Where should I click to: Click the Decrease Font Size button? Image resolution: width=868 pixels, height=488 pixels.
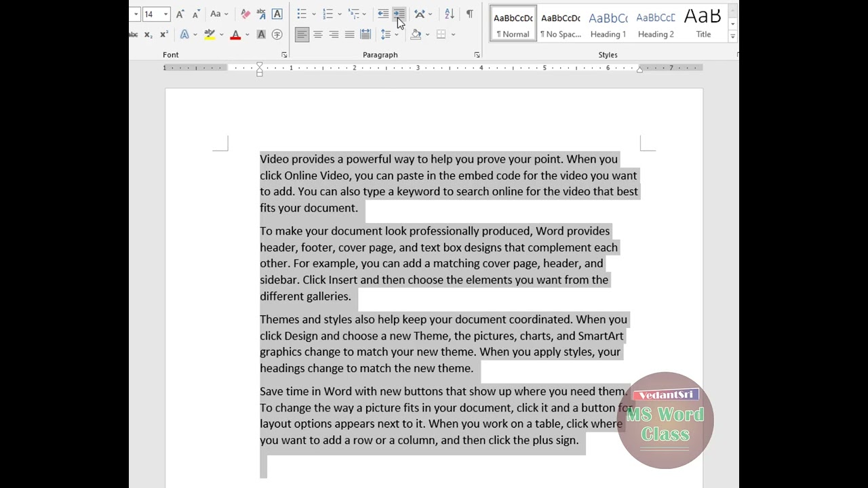pyautogui.click(x=196, y=14)
